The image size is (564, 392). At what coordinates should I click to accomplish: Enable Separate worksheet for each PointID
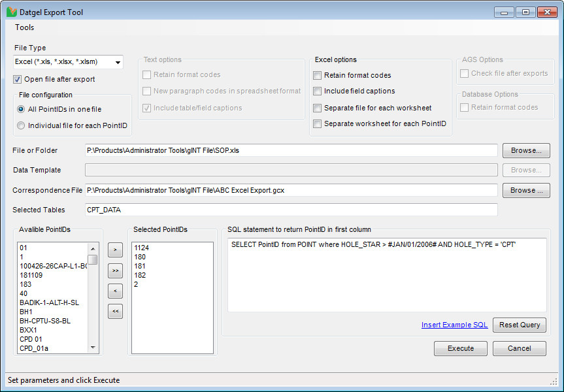coord(317,123)
